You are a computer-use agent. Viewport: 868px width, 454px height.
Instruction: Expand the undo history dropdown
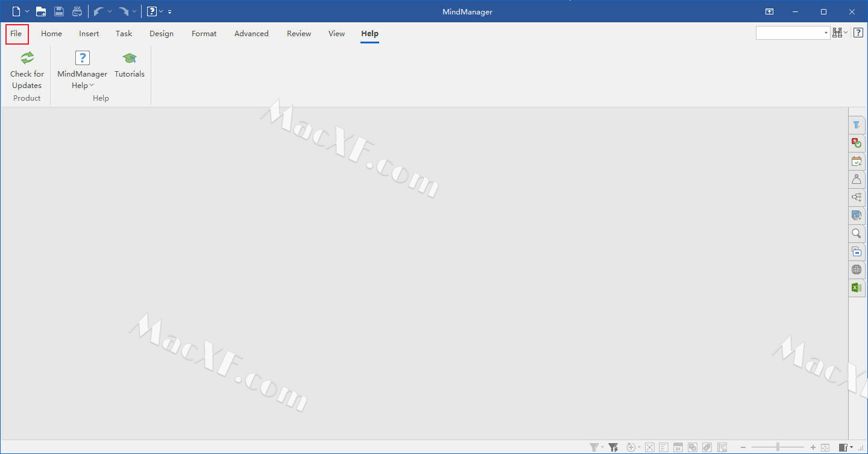(110, 11)
